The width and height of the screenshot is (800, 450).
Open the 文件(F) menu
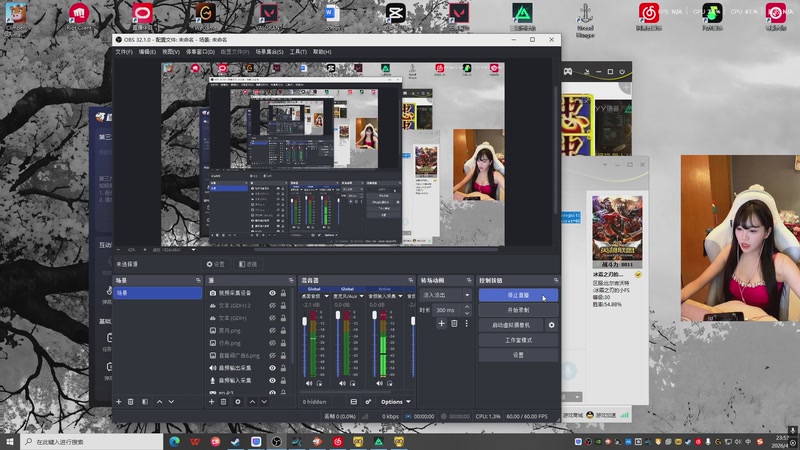tap(123, 51)
